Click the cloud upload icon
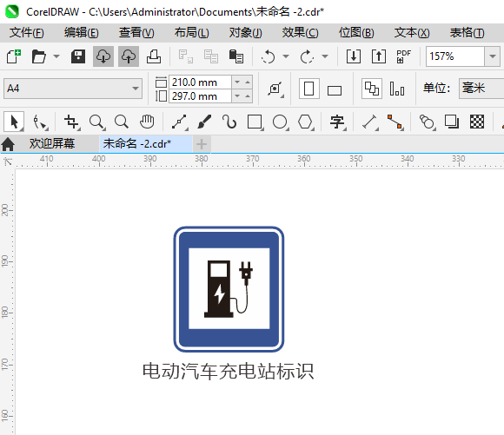 pyautogui.click(x=129, y=56)
